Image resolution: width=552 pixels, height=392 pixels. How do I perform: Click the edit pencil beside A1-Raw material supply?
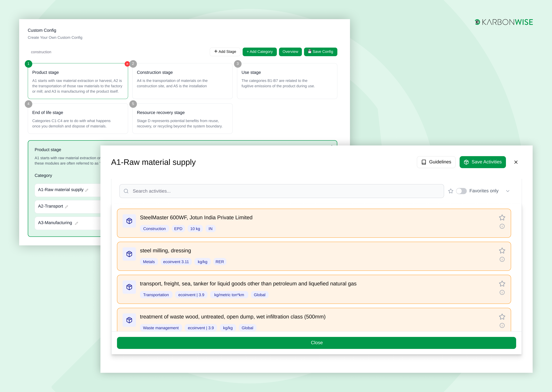pyautogui.click(x=87, y=190)
